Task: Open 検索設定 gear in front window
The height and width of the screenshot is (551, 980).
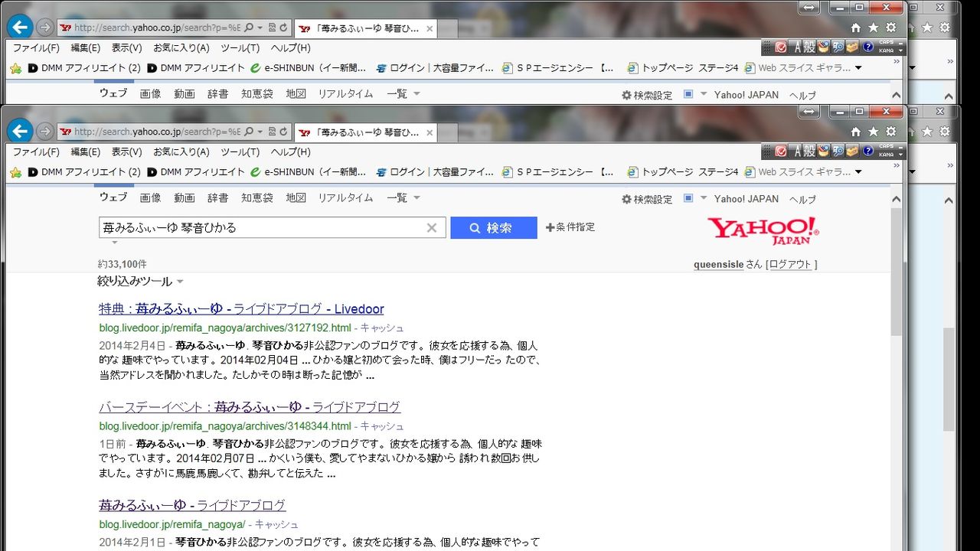Action: point(647,199)
